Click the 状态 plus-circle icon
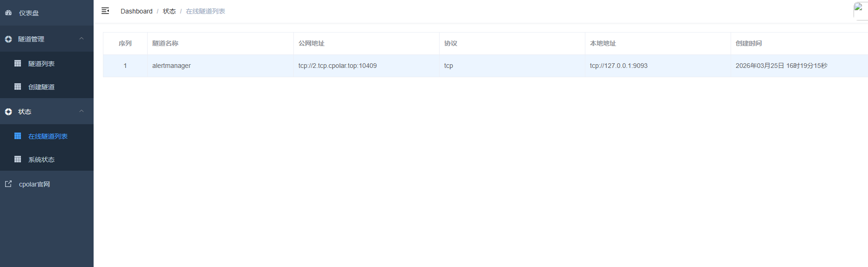 [8, 112]
